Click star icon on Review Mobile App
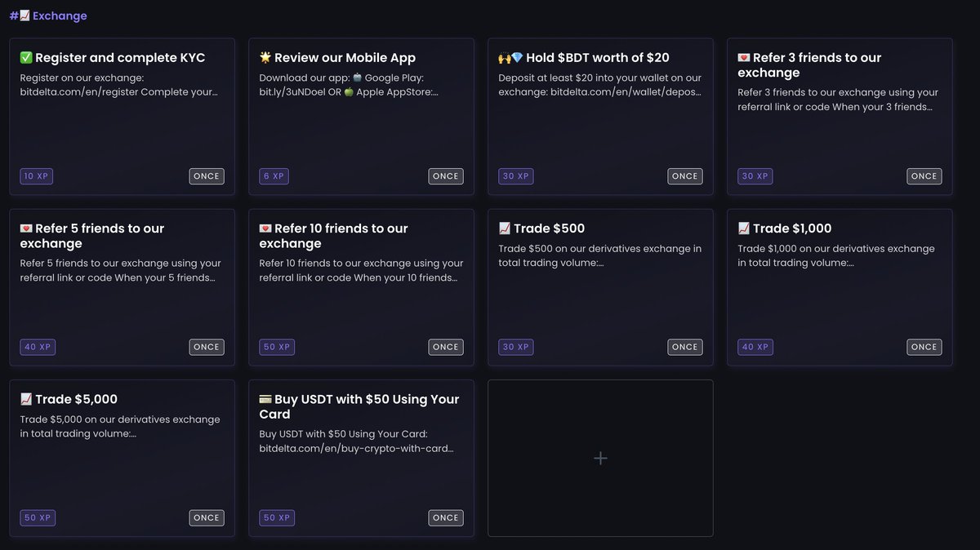The image size is (980, 550). 265,58
